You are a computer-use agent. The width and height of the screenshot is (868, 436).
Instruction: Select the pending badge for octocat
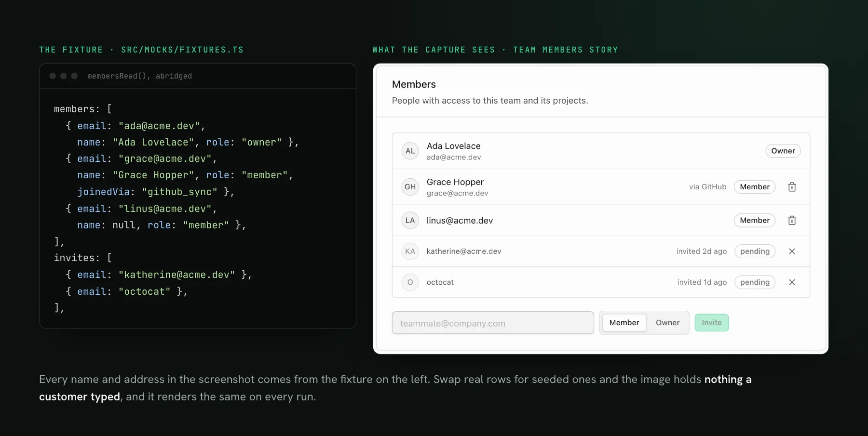(x=755, y=282)
